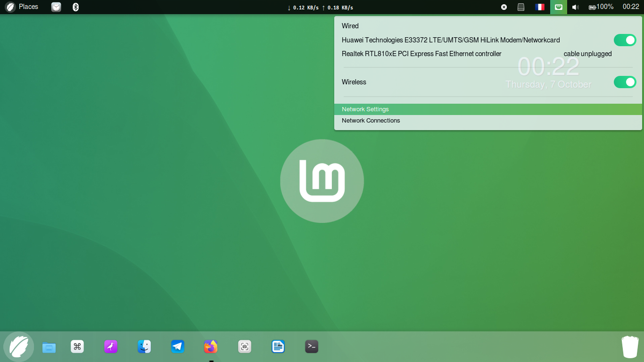
Task: Toggle the Huawei HiLink modem connection switch
Action: pyautogui.click(x=625, y=40)
